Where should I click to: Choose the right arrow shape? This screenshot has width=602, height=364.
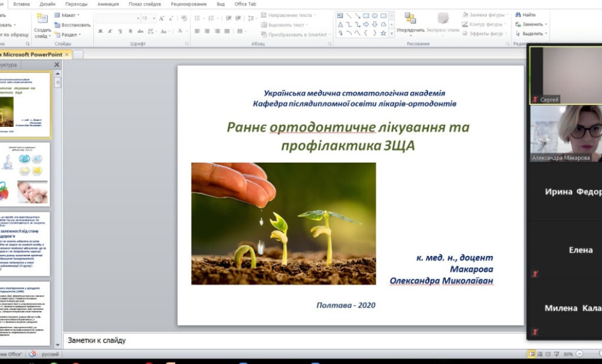pos(366,25)
